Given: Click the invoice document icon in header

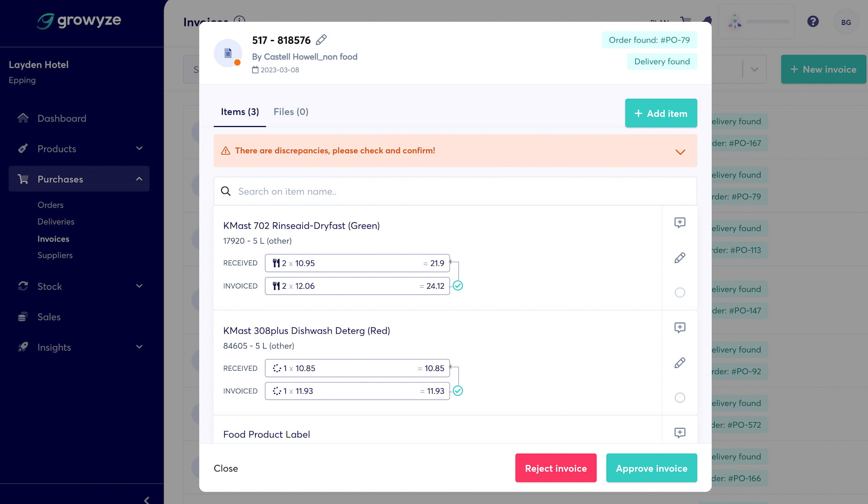Looking at the screenshot, I should coord(228,53).
